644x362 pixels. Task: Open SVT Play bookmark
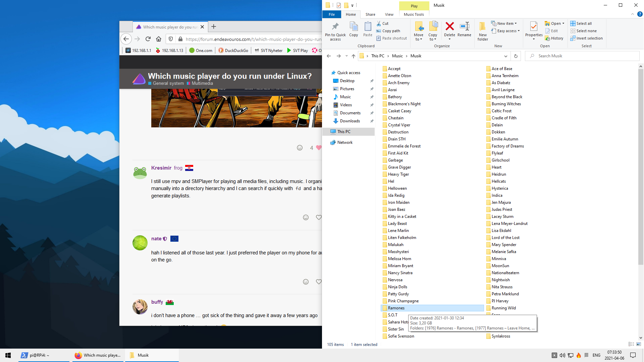[x=298, y=51]
